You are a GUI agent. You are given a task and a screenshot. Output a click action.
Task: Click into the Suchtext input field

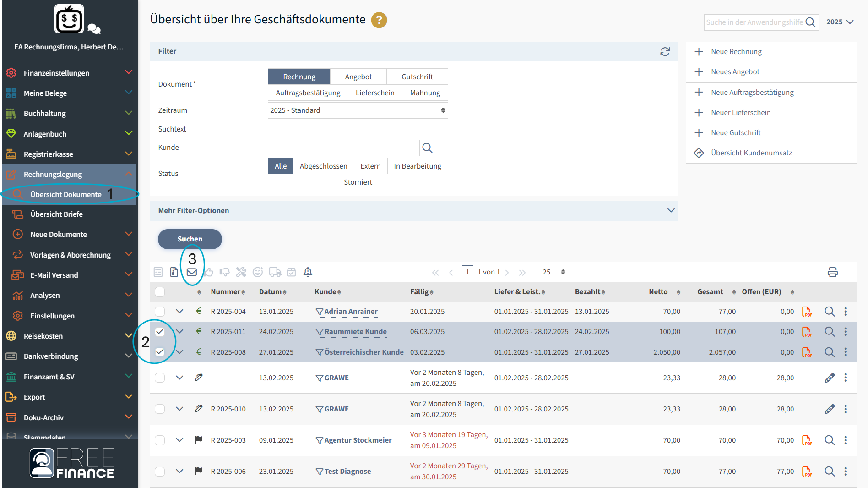(x=357, y=129)
